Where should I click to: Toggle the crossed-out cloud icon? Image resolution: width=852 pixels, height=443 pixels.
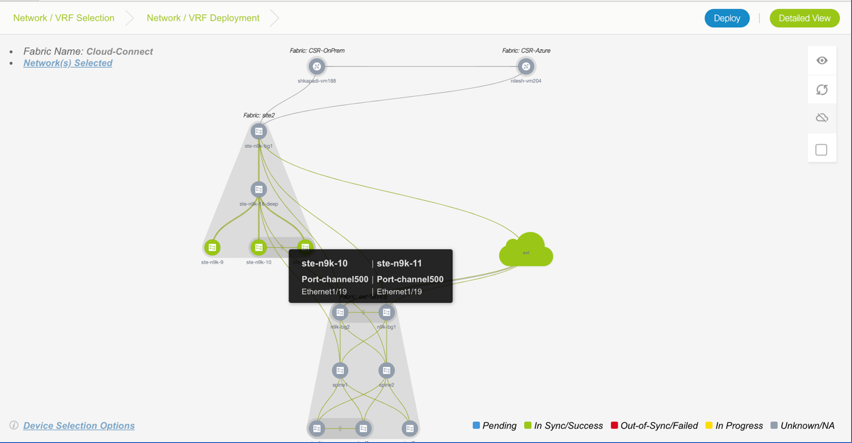click(x=821, y=118)
